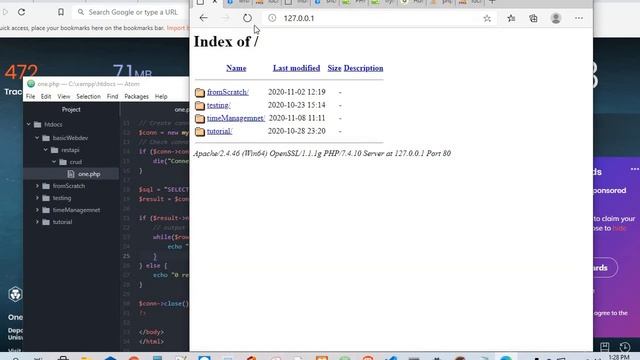Click the site information icon beside 127.0.0.1
Viewport: 640px width, 360px height.
[x=272, y=18]
